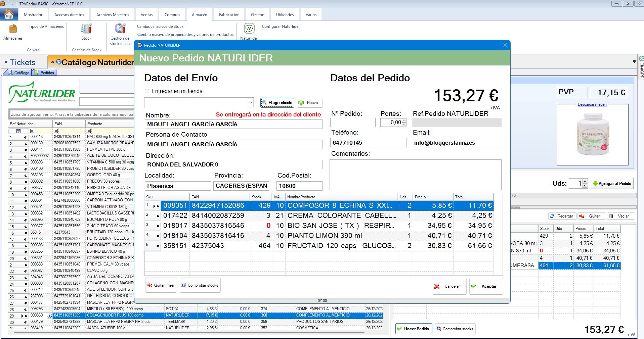Open the Ventas ribbon tab
Viewport: 644px width, 339px height.
click(x=146, y=15)
